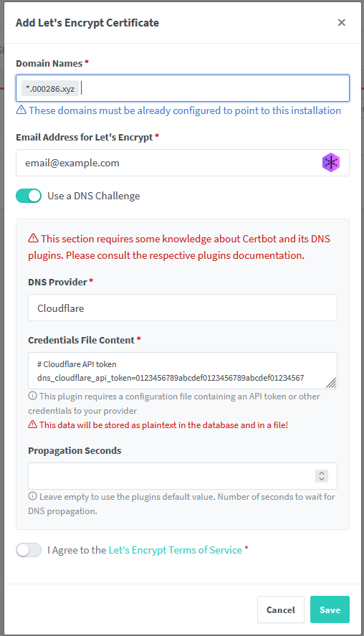Image resolution: width=364 pixels, height=636 pixels.
Task: Click into Credentials File Content textarea
Action: [183, 371]
